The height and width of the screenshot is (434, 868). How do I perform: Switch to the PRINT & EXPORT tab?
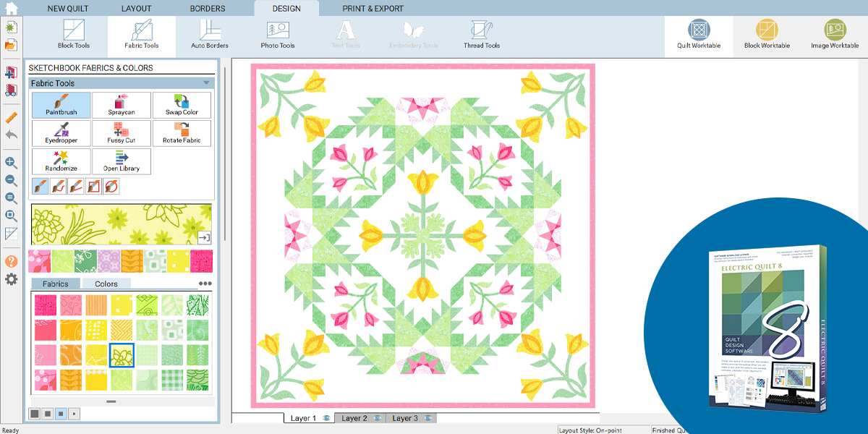373,9
